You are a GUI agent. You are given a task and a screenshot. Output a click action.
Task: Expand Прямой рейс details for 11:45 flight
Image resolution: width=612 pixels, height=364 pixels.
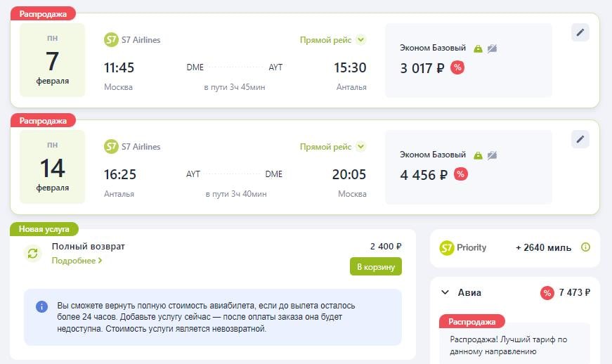[360, 40]
